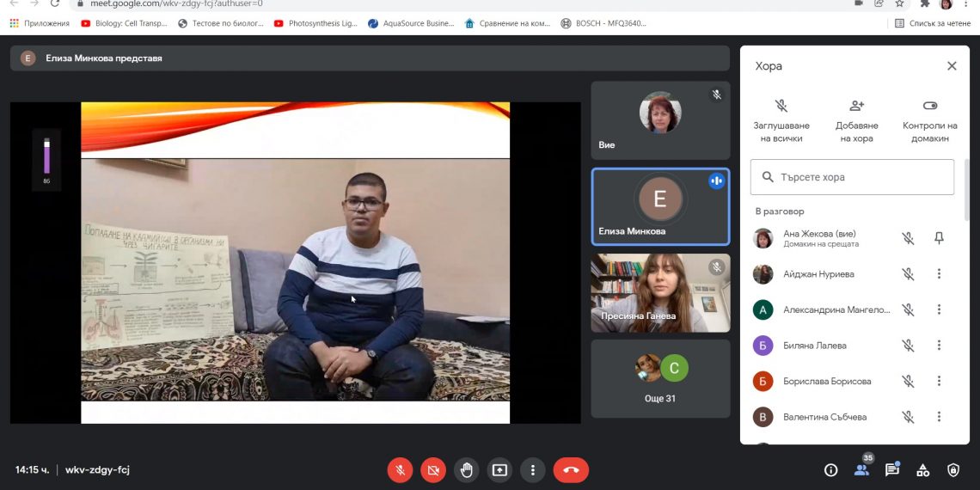Image resolution: width=980 pixels, height=490 pixels.
Task: Open the meeting details info icon
Action: (x=830, y=470)
